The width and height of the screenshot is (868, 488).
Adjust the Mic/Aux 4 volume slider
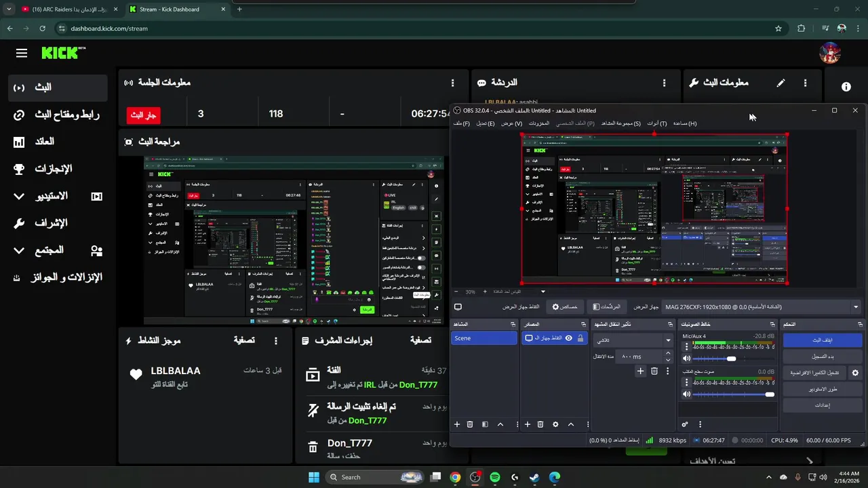pos(734,359)
